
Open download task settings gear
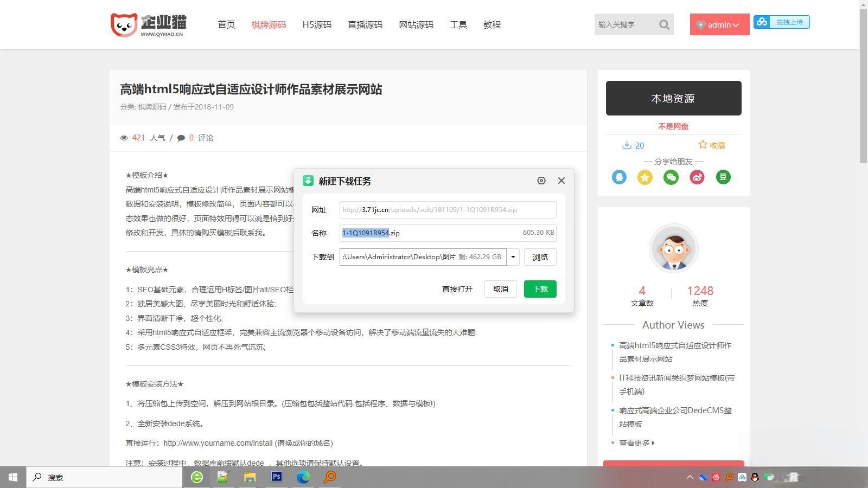click(x=541, y=181)
